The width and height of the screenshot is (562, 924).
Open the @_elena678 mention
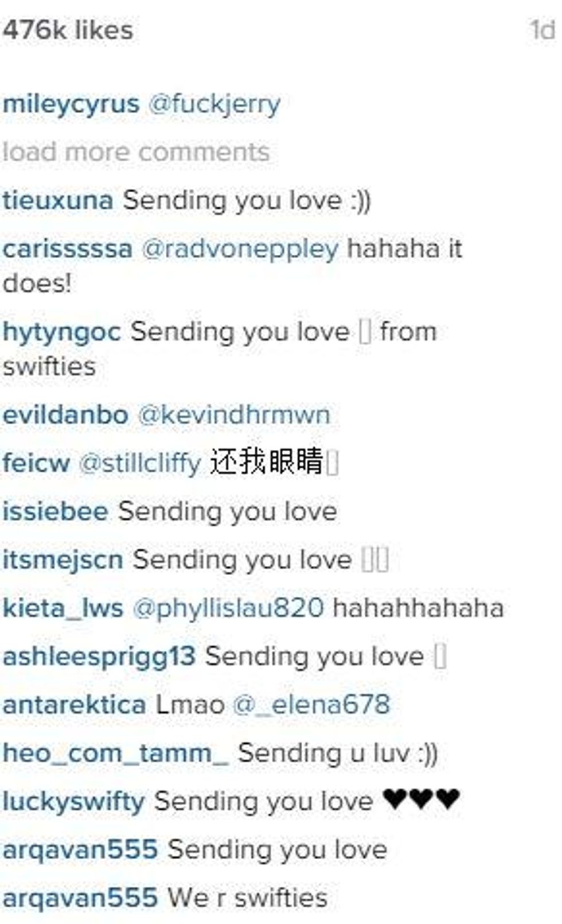311,705
